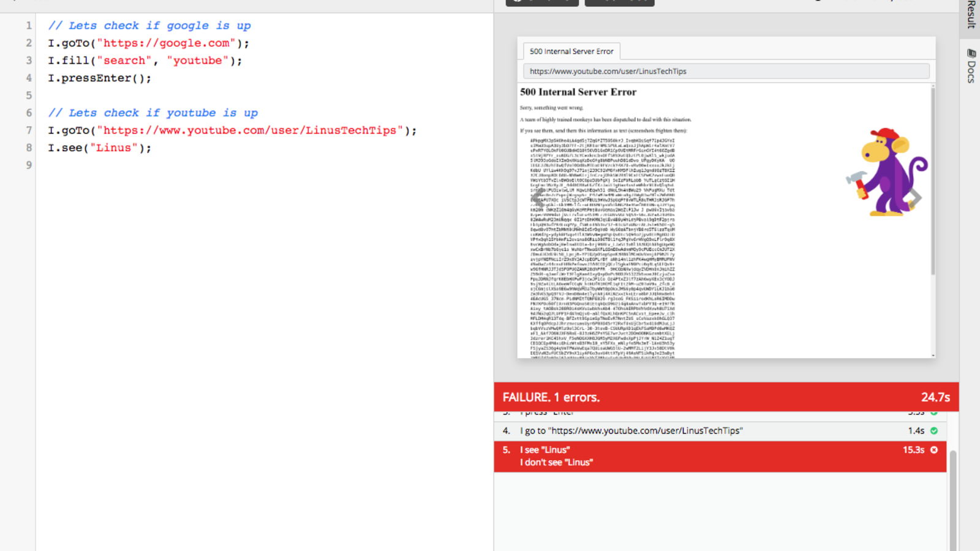The width and height of the screenshot is (980, 551).
Task: Click line number 1 in gutter
Action: click(x=29, y=26)
